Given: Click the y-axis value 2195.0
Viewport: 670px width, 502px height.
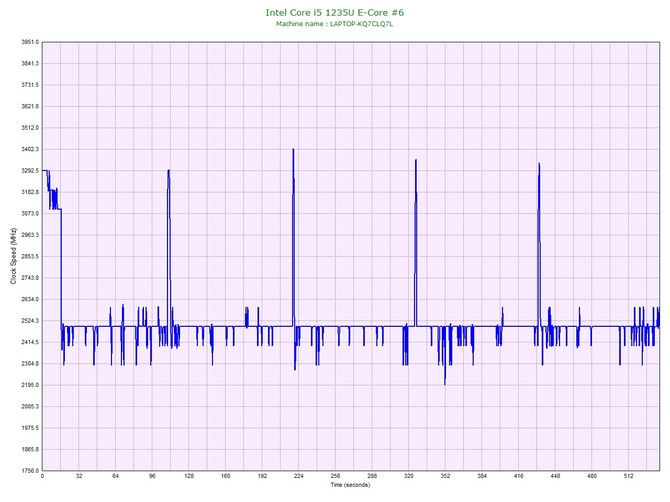Looking at the screenshot, I should point(30,385).
